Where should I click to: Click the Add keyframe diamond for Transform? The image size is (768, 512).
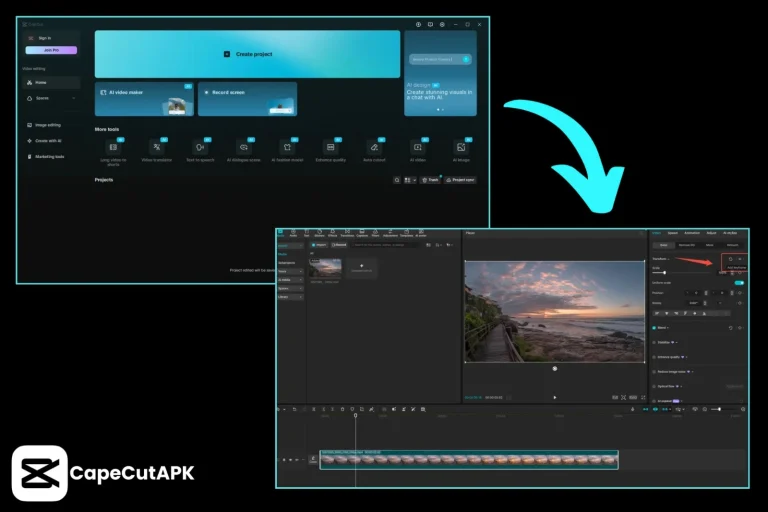pyautogui.click(x=740, y=259)
